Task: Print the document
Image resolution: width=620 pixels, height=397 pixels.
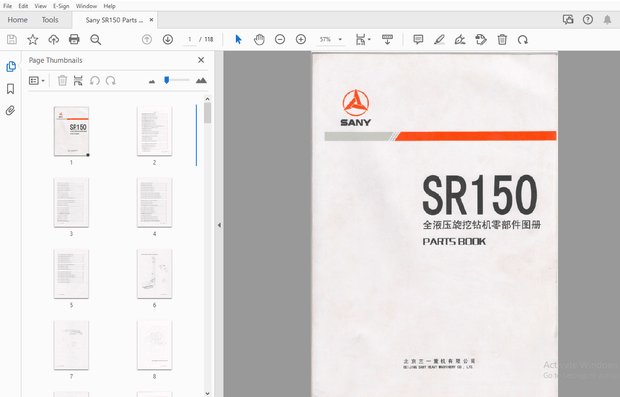Action: 74,40
